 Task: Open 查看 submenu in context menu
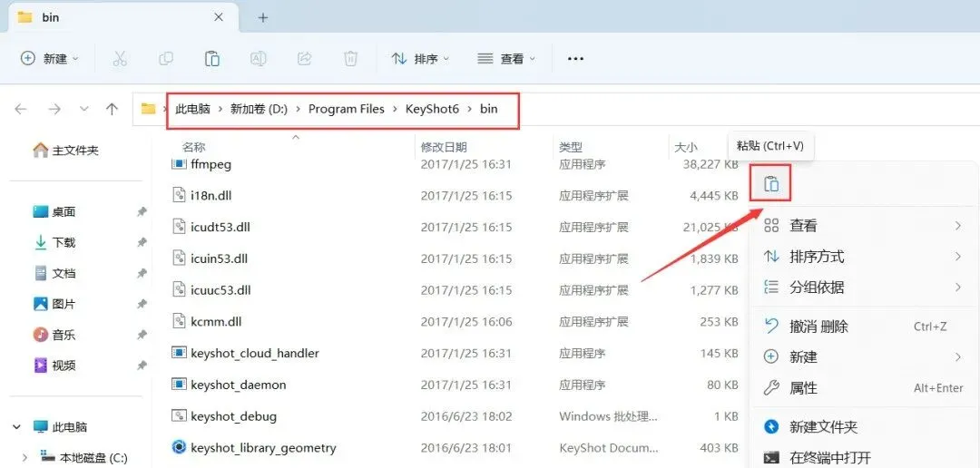[864, 226]
